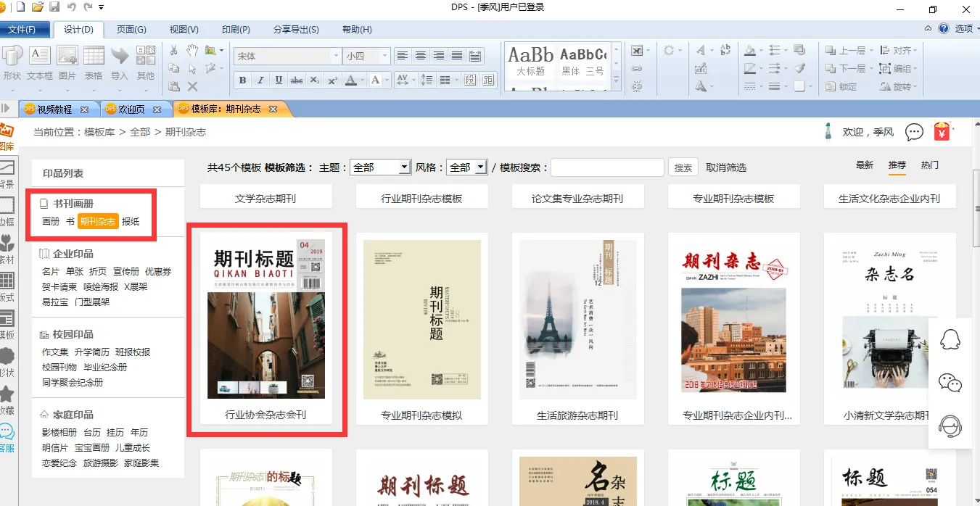This screenshot has height=506, width=980.
Task: Switch to the 页面(G) ribbon tab
Action: (x=131, y=29)
